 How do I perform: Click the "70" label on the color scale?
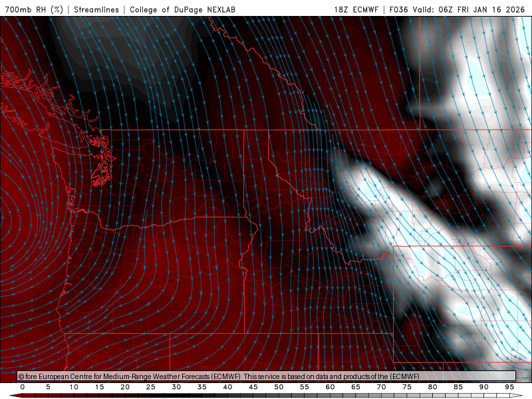click(381, 387)
